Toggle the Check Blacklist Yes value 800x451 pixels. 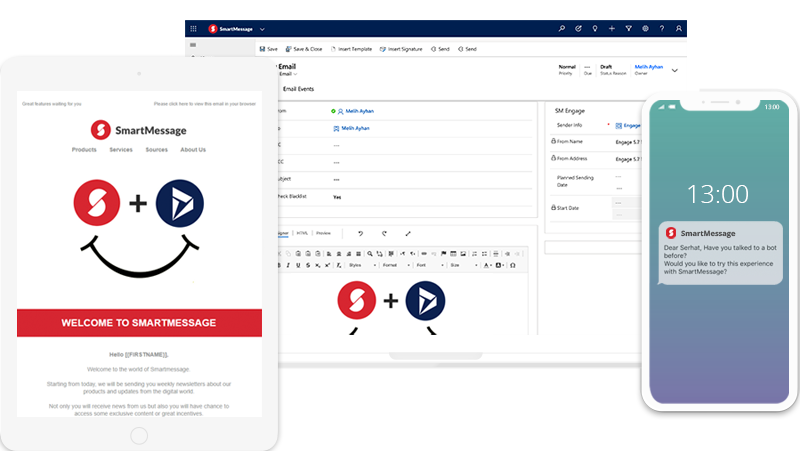click(337, 197)
